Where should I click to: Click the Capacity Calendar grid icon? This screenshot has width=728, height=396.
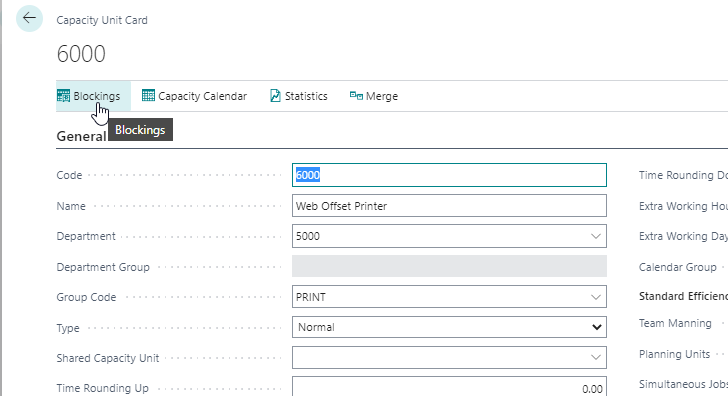point(148,96)
